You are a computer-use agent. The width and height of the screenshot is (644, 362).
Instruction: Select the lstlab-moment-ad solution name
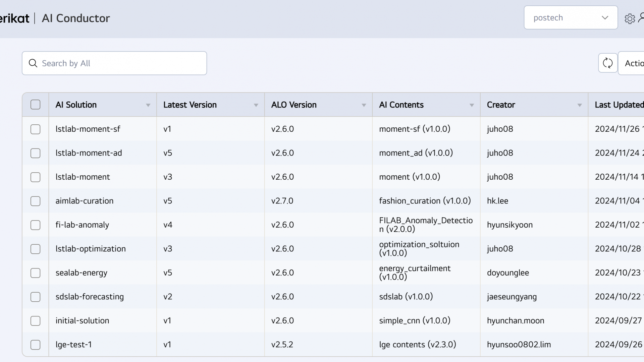(89, 153)
